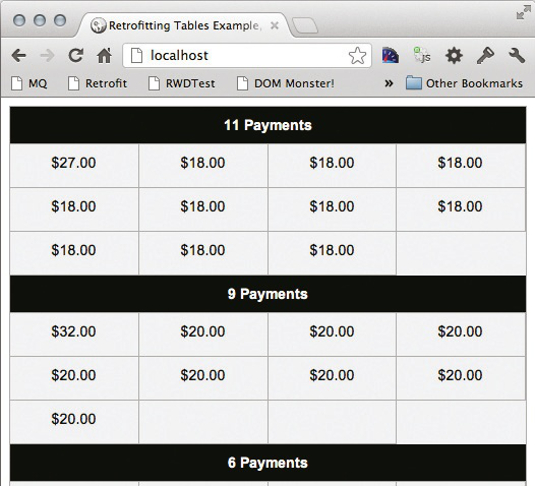Image resolution: width=535 pixels, height=486 pixels.
Task: Click the Forward navigation arrow
Action: click(47, 55)
